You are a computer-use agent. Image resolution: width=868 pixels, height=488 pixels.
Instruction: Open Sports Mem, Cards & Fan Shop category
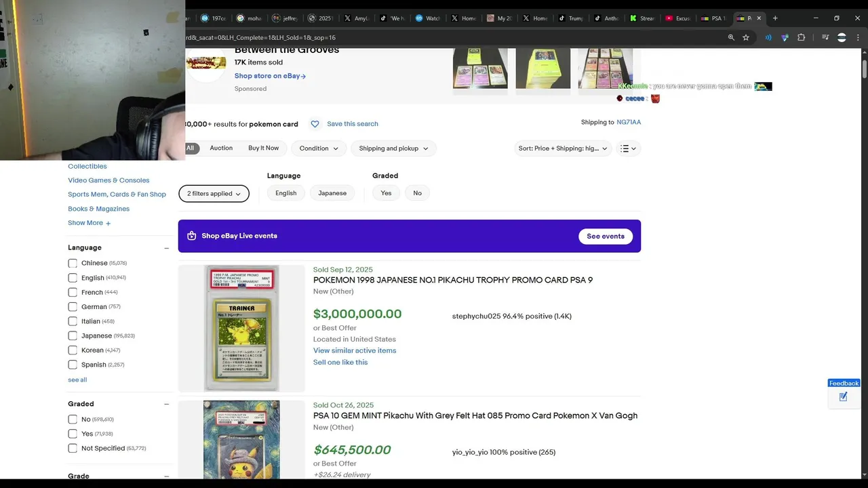click(117, 195)
